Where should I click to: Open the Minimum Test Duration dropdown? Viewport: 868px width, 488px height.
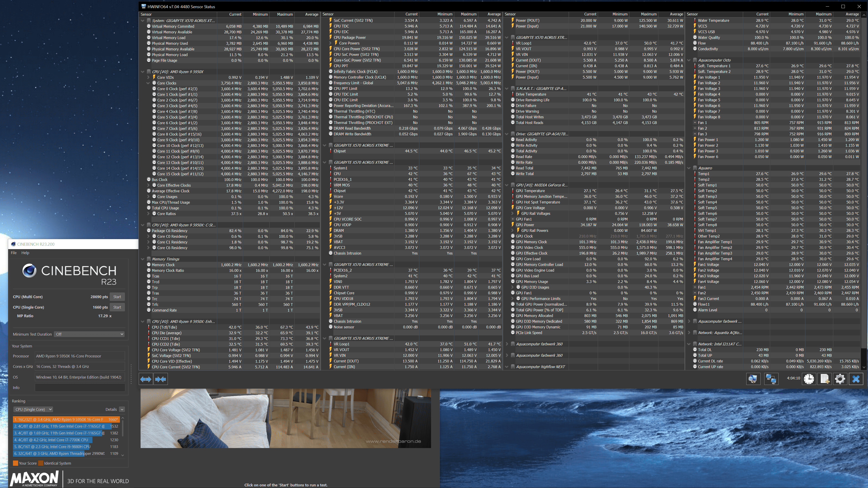[x=89, y=334]
